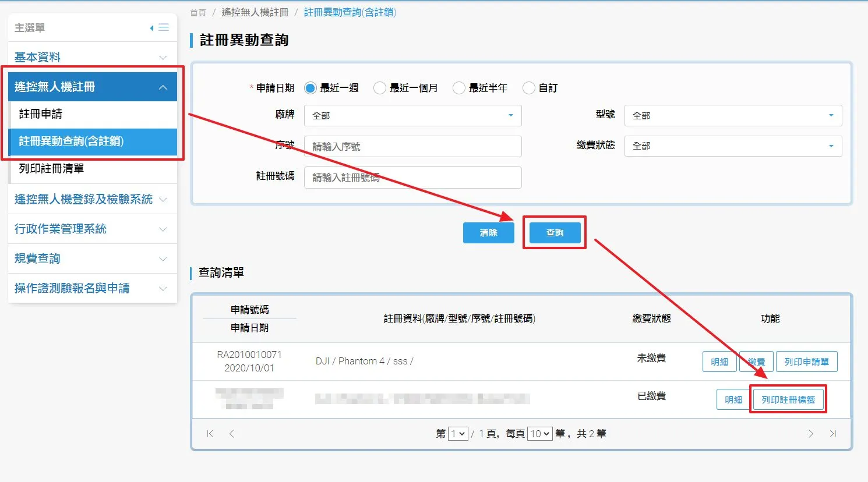Go to previous results page
868x482 pixels.
point(232,434)
